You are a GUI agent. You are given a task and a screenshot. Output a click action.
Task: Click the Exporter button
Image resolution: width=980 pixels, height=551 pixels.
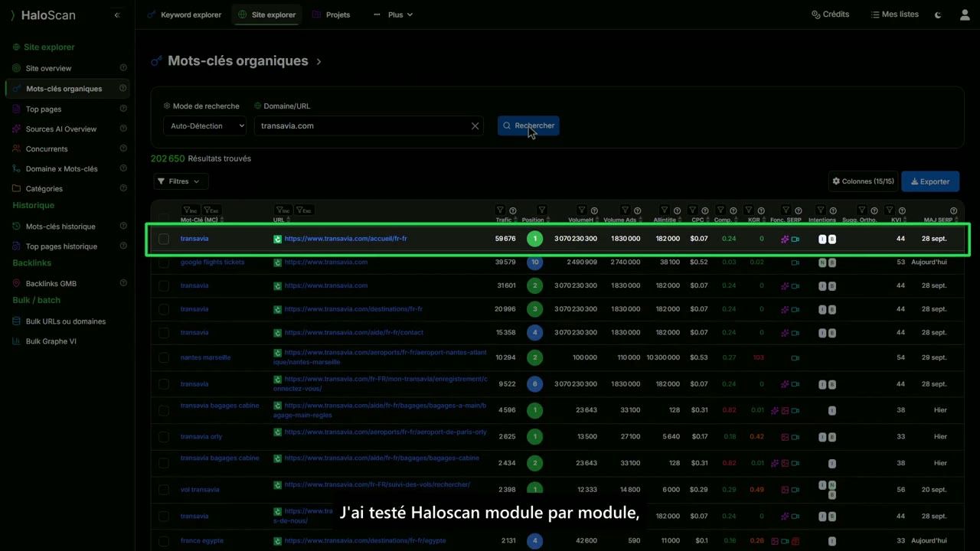930,181
